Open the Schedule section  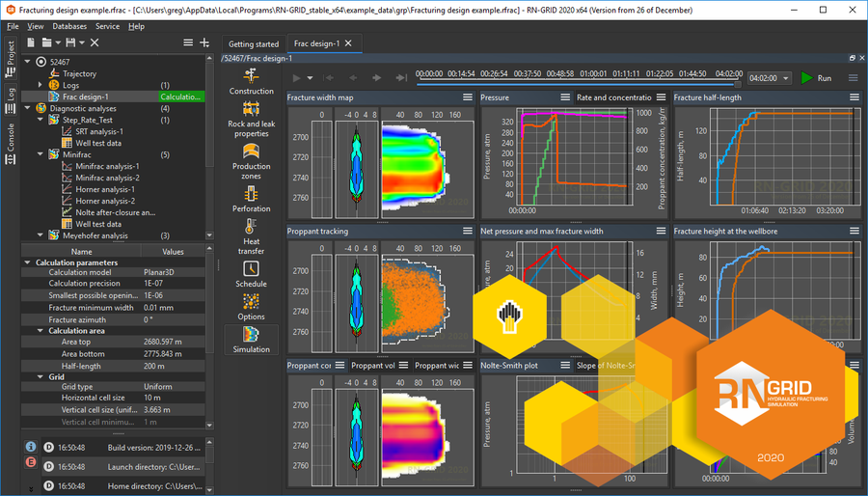click(251, 270)
